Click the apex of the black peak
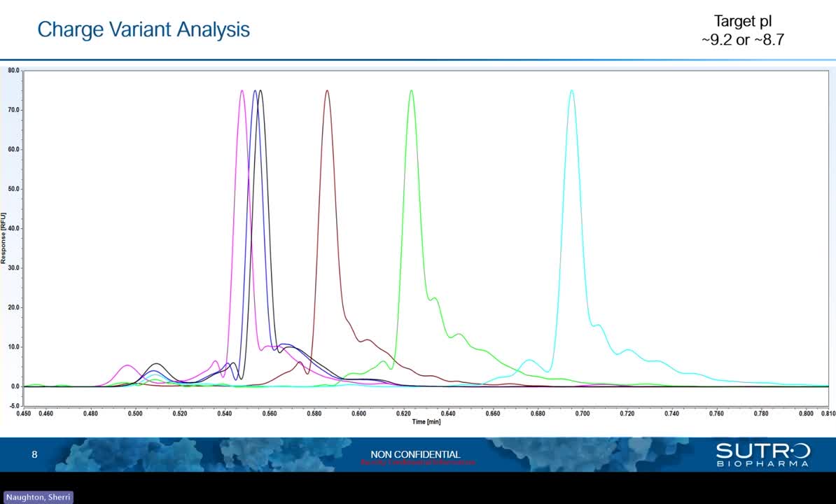The image size is (836, 504). click(260, 90)
